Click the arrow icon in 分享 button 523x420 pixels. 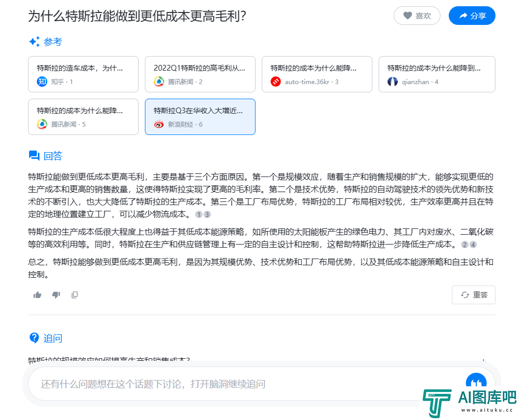click(x=463, y=16)
